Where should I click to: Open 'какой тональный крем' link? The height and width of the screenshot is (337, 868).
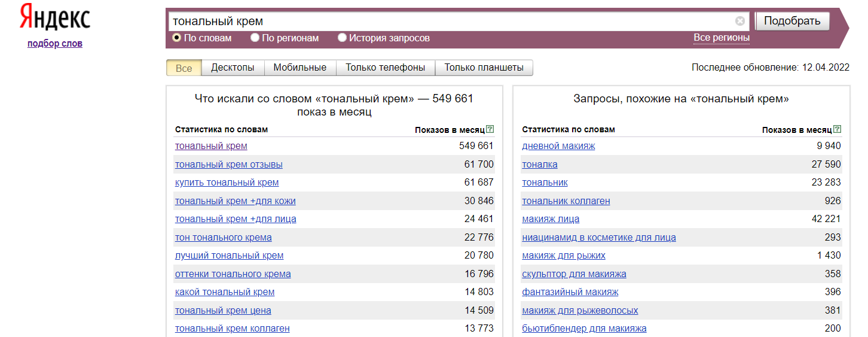tap(225, 292)
